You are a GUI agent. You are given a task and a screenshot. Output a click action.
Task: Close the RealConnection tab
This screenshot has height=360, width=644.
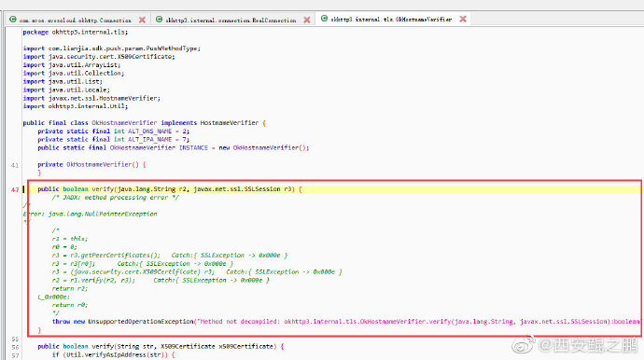pos(307,20)
